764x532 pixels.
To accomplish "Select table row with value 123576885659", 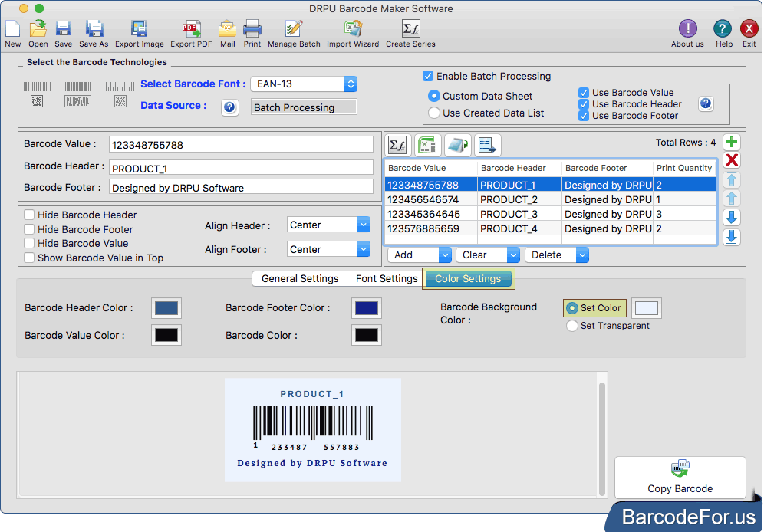I will click(x=550, y=228).
